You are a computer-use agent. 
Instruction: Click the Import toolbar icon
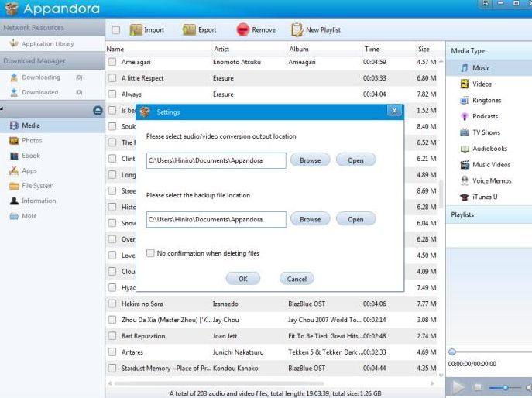point(136,30)
